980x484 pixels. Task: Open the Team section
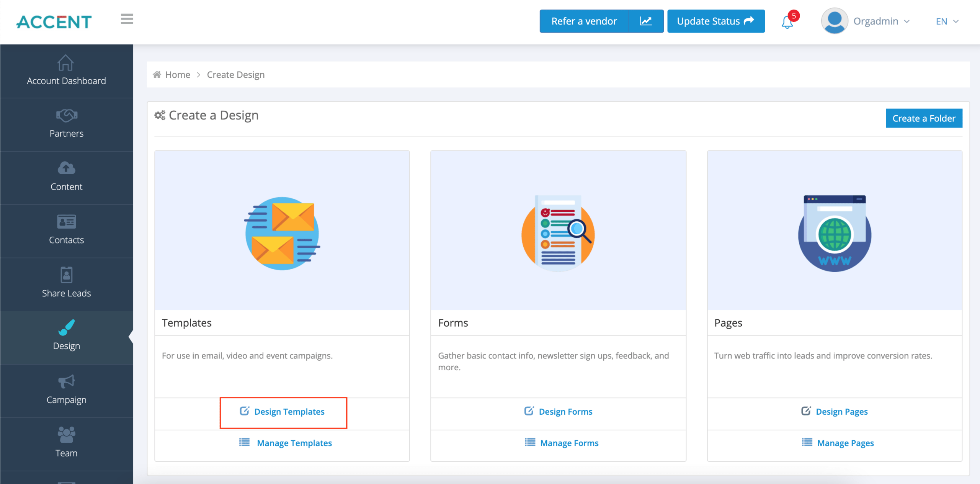click(66, 443)
